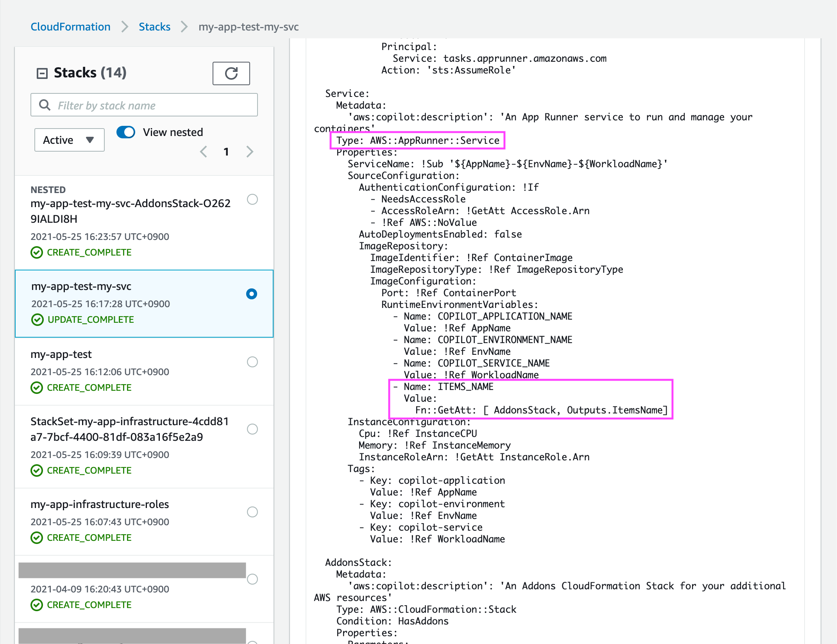Screen dimensions: 837x644
Task: Go to previous page of stacks
Action: click(204, 152)
